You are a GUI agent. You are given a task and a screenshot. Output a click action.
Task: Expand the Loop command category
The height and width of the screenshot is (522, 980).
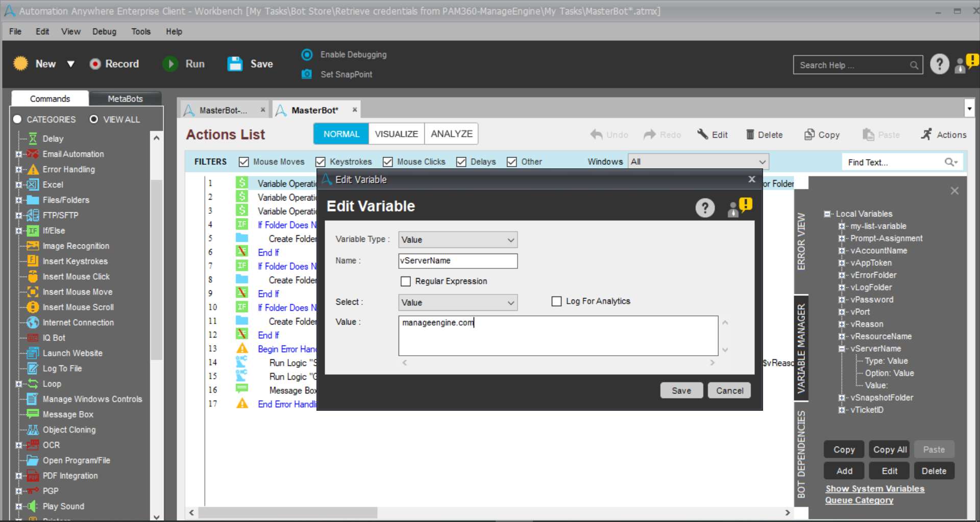18,384
